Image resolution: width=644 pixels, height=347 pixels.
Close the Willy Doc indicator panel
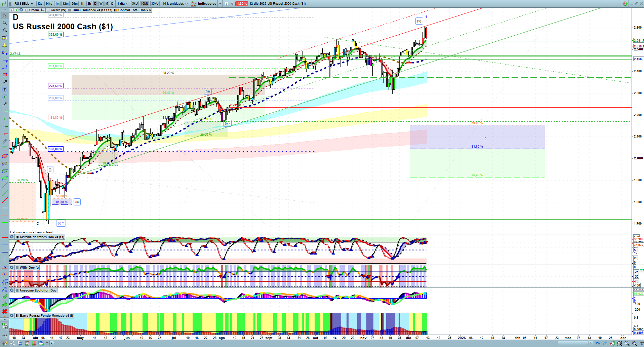(x=12, y=268)
